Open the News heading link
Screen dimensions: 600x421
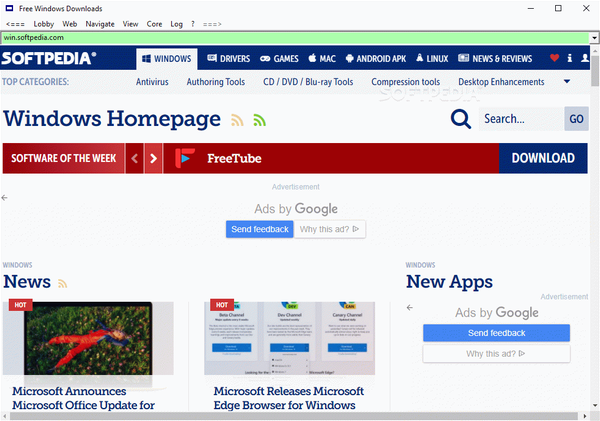pyautogui.click(x=27, y=282)
